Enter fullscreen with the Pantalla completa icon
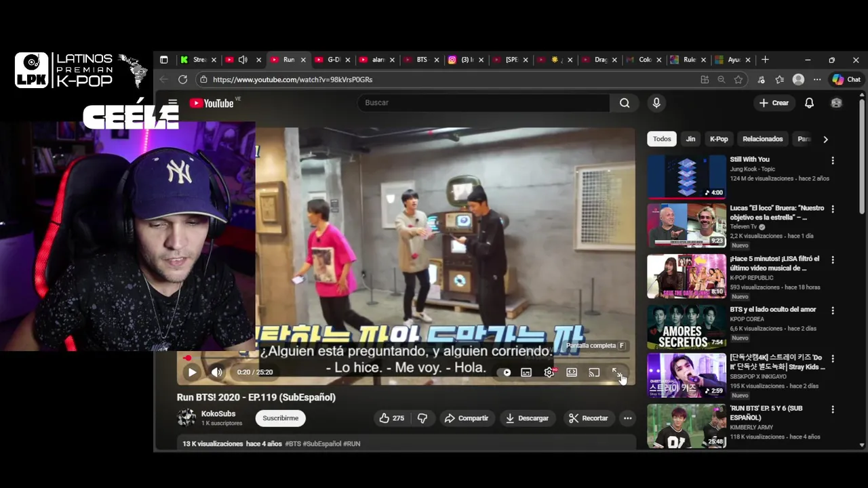Image resolution: width=868 pixels, height=488 pixels. pos(616,372)
